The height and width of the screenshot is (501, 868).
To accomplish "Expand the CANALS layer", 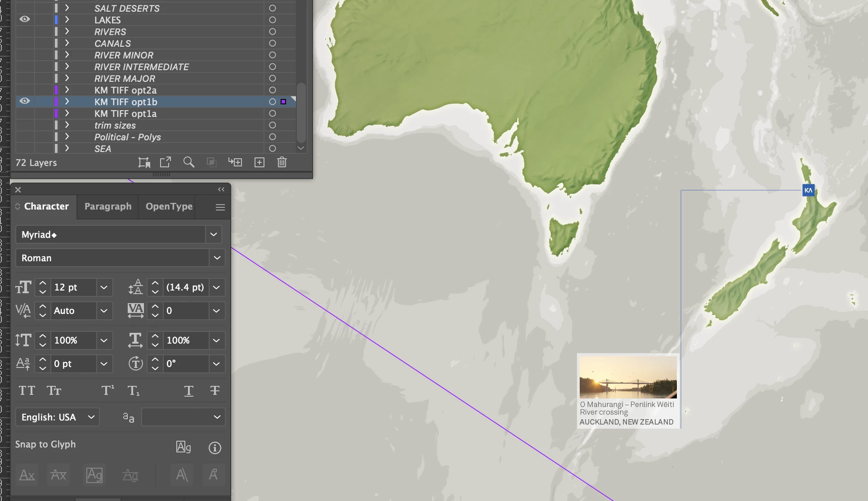I will [67, 43].
